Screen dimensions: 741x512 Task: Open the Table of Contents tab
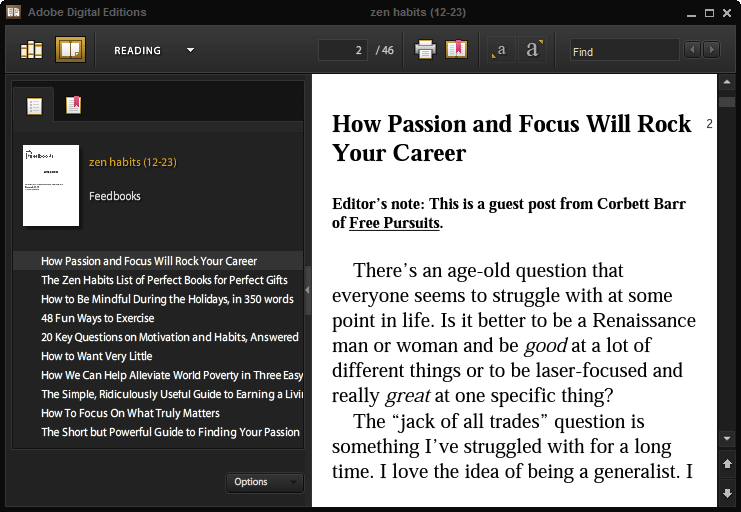click(34, 106)
